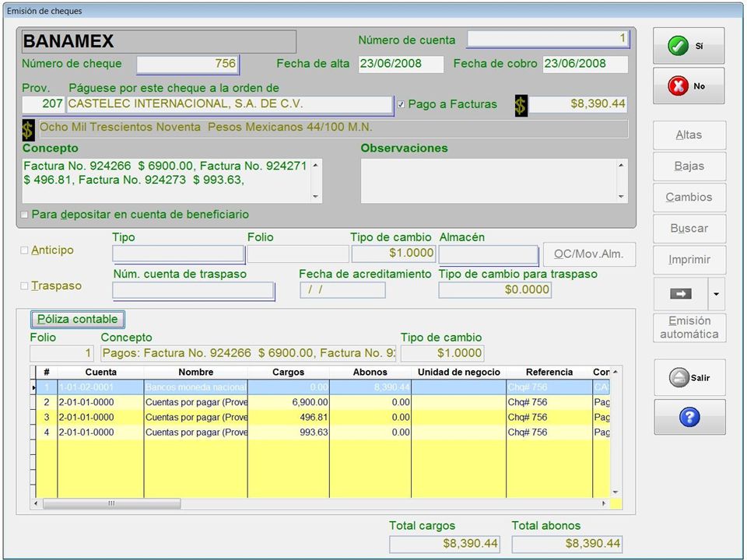The width and height of the screenshot is (747, 560).
Task: Click the Total cargos field
Action: pyautogui.click(x=444, y=544)
